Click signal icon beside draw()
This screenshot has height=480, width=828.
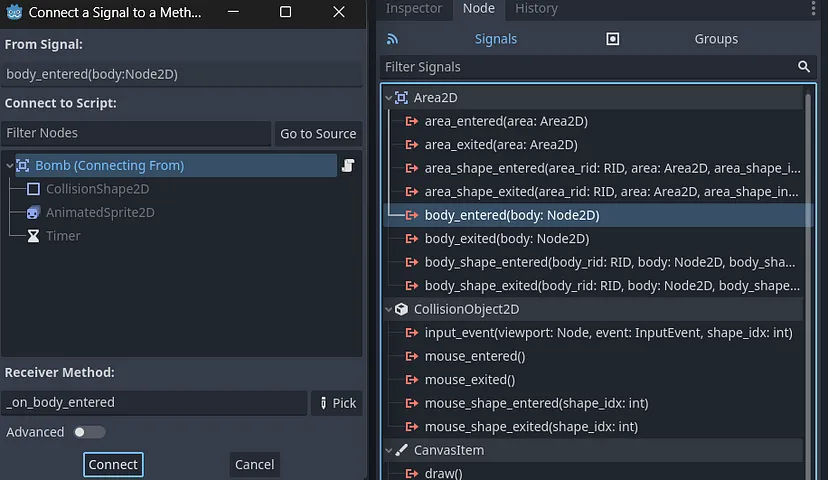412,473
